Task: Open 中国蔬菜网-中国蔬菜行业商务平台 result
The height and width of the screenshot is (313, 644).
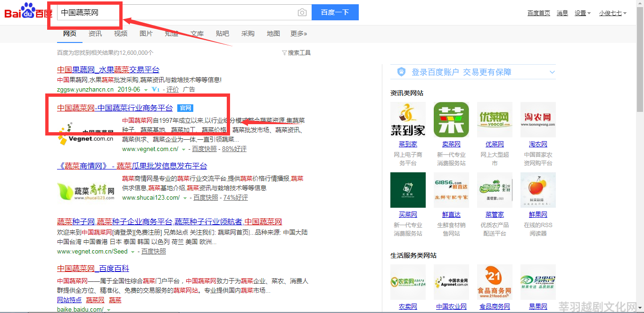Action: pos(115,108)
